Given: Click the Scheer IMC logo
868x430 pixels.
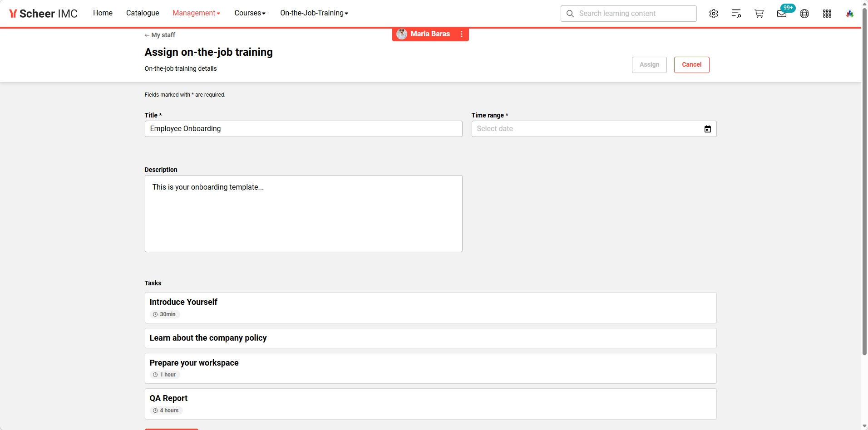Looking at the screenshot, I should 44,14.
